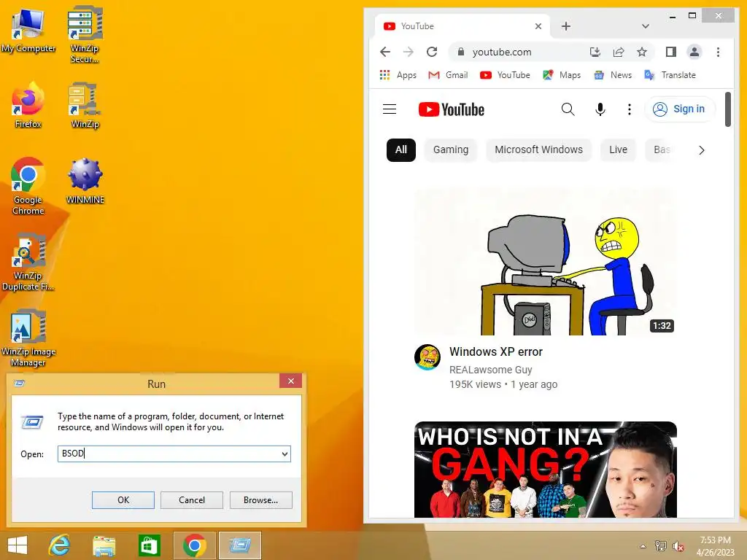The width and height of the screenshot is (747, 560).
Task: Open the WinZip Secure desktop shortcut
Action: (85, 34)
